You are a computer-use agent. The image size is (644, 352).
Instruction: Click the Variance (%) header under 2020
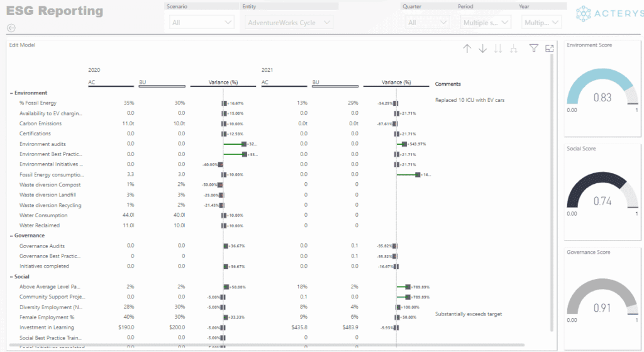(223, 82)
